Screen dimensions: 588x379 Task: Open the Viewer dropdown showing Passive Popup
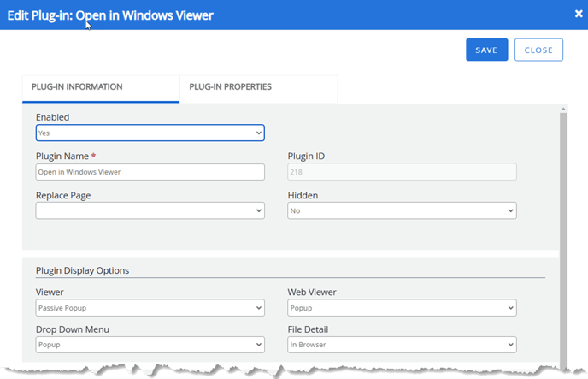[150, 308]
